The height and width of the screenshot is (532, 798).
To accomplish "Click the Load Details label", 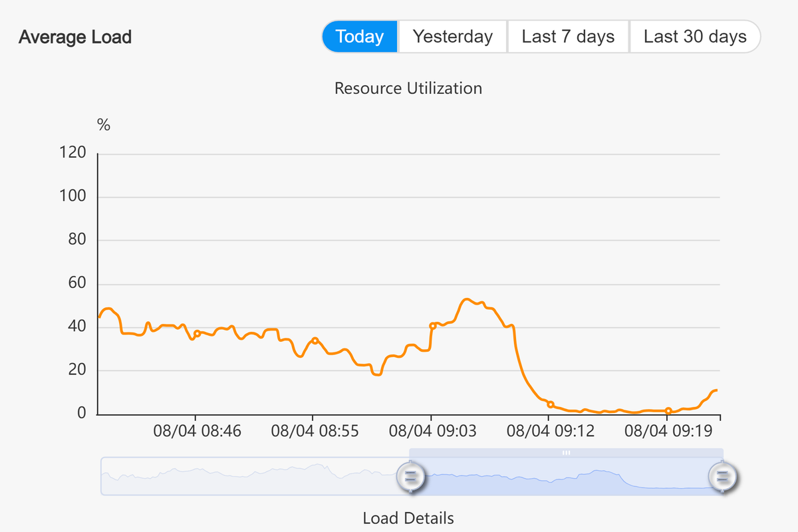I will pyautogui.click(x=408, y=518).
